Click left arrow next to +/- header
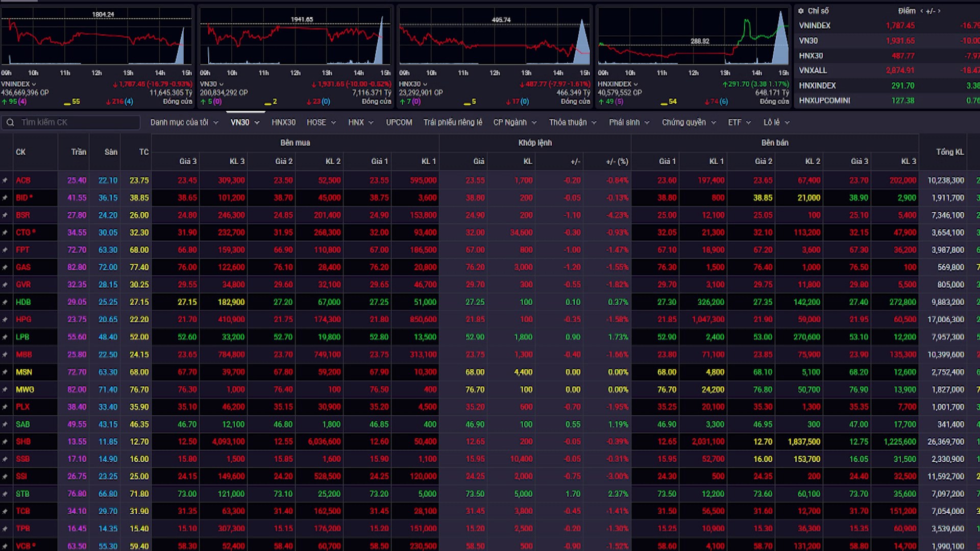This screenshot has width=980, height=551. [922, 11]
